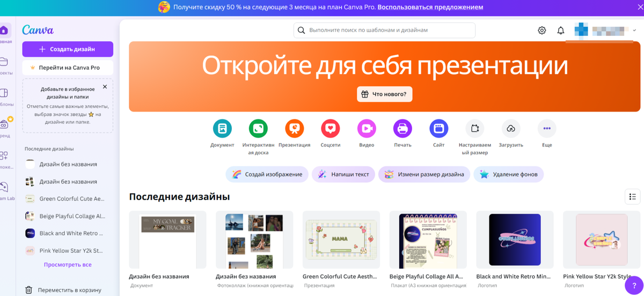Open the purple help question-mark button
Image resolution: width=644 pixels, height=296 pixels.
(x=634, y=285)
